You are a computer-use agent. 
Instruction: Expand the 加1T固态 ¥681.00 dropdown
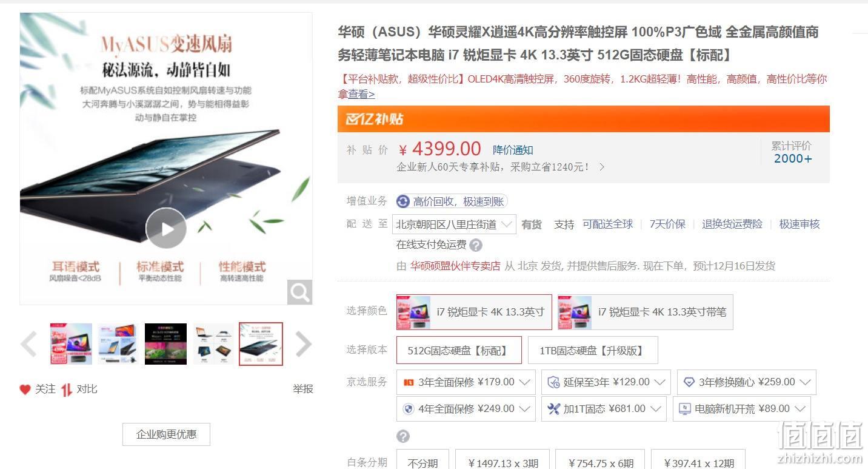[604, 409]
